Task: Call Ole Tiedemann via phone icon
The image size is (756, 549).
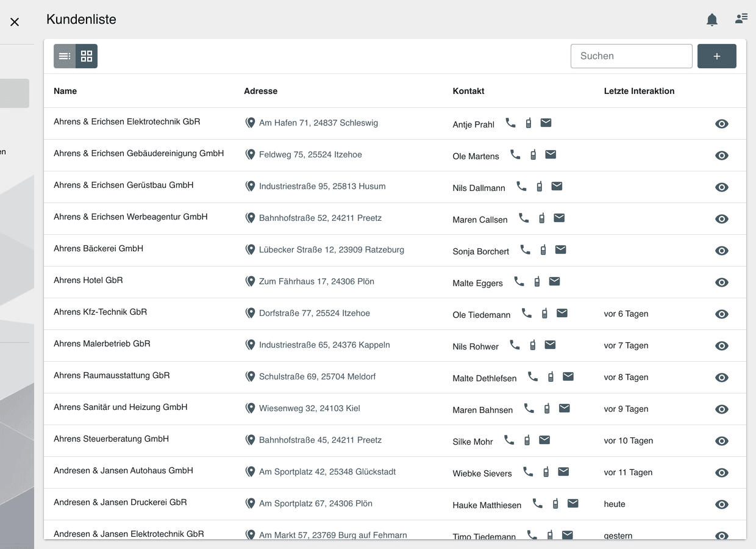Action: pyautogui.click(x=527, y=314)
